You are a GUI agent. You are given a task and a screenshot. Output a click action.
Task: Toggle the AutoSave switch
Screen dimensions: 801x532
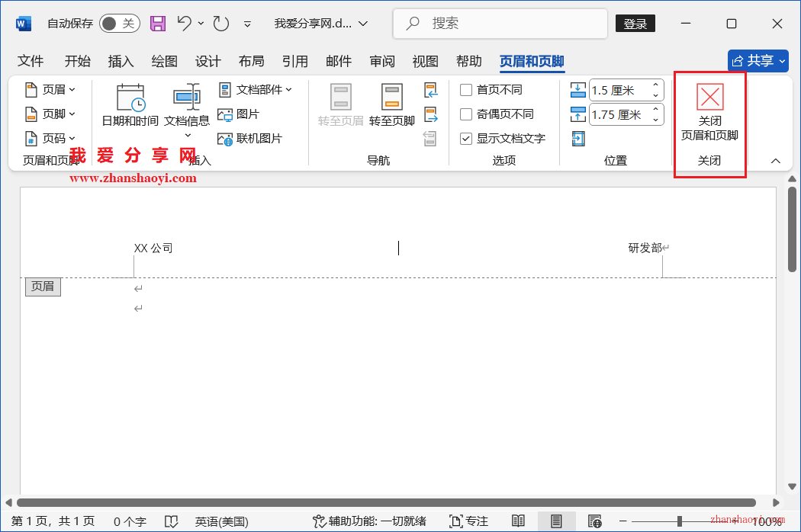click(x=120, y=24)
